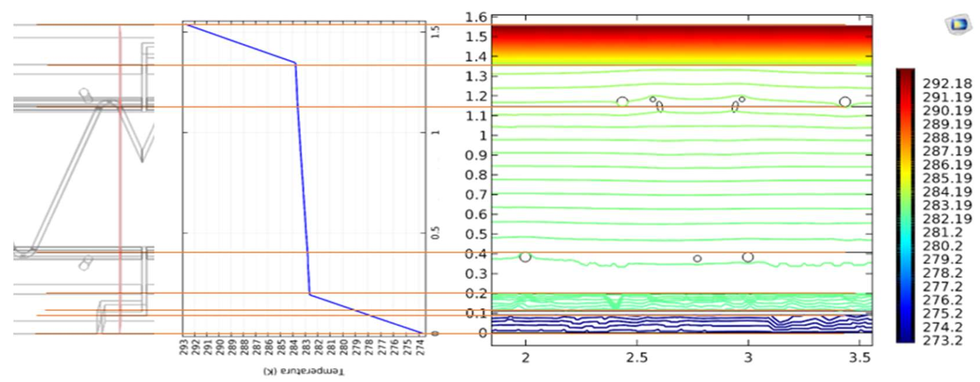980x382 pixels.
Task: Click the 1.3 tick on contour plot
Action: point(476,76)
